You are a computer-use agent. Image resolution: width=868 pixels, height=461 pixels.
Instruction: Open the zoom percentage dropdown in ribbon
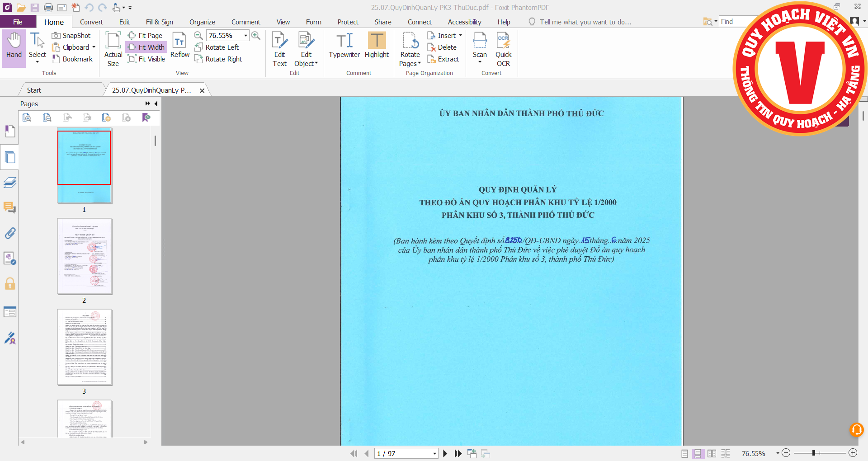click(245, 35)
